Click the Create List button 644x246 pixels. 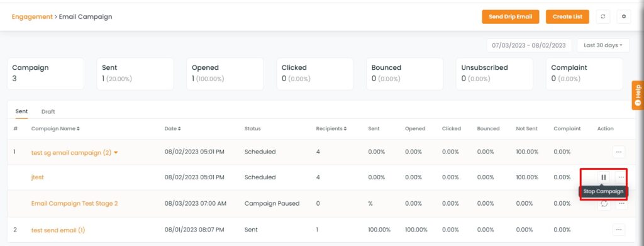[x=568, y=17]
